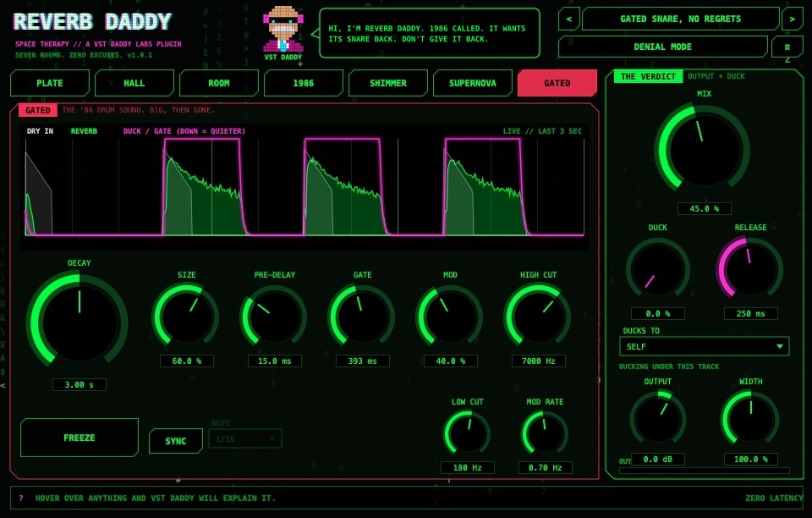The height and width of the screenshot is (518, 812).
Task: Switch to Output + Duck tab
Action: click(x=716, y=77)
